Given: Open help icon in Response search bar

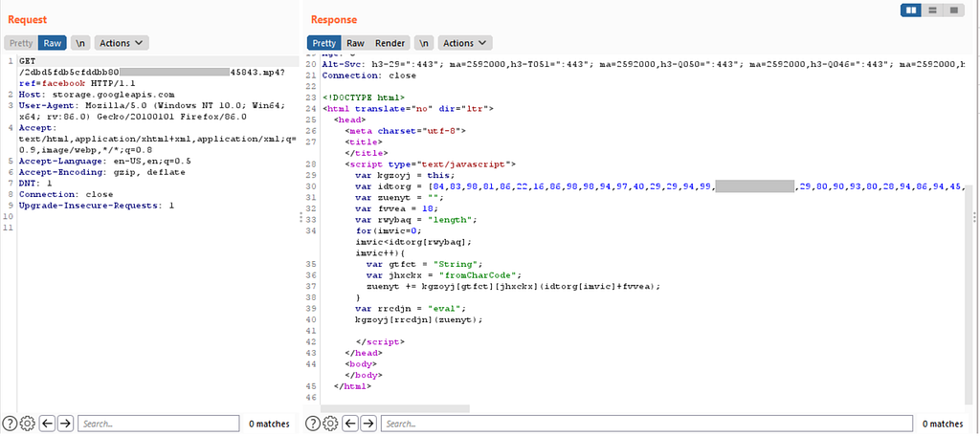Looking at the screenshot, I should 313,424.
